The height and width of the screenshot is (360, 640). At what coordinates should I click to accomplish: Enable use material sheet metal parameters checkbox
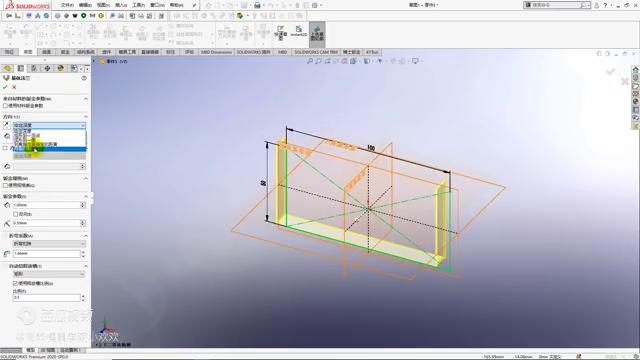pos(5,106)
